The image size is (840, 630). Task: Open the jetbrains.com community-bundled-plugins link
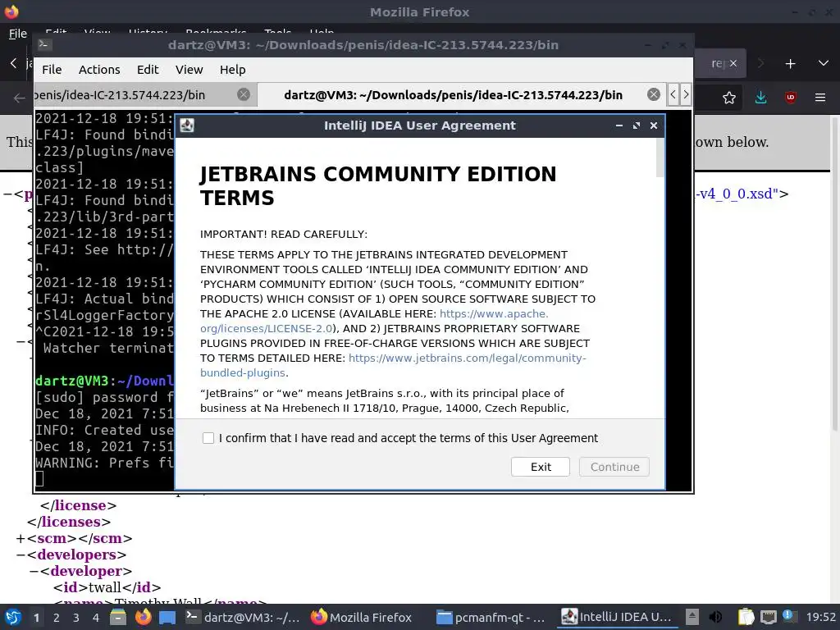point(393,365)
